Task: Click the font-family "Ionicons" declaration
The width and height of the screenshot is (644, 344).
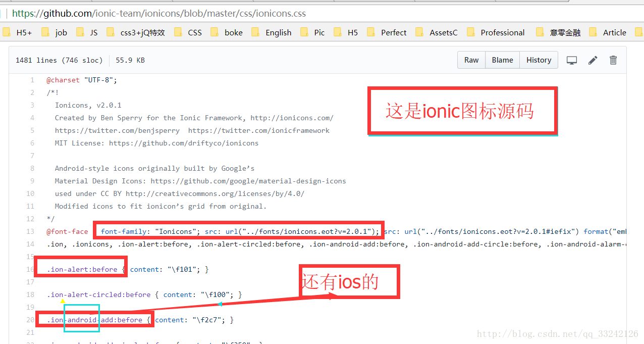Action: point(151,231)
